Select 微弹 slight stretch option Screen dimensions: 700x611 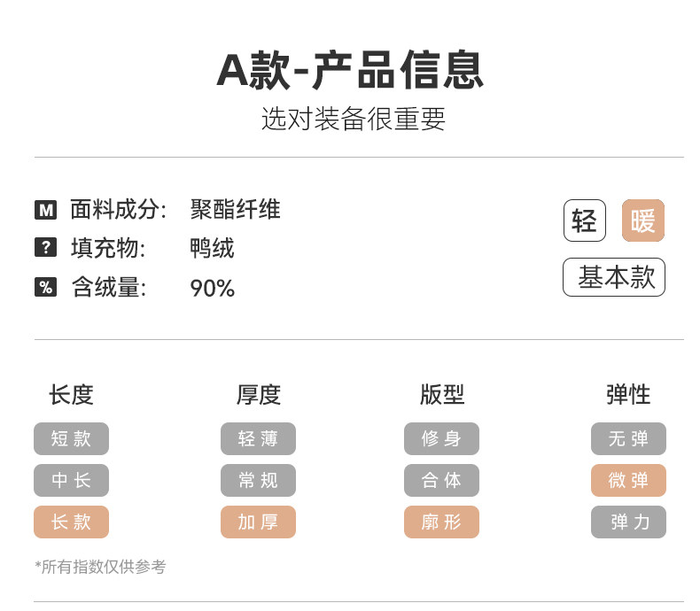[x=628, y=480]
